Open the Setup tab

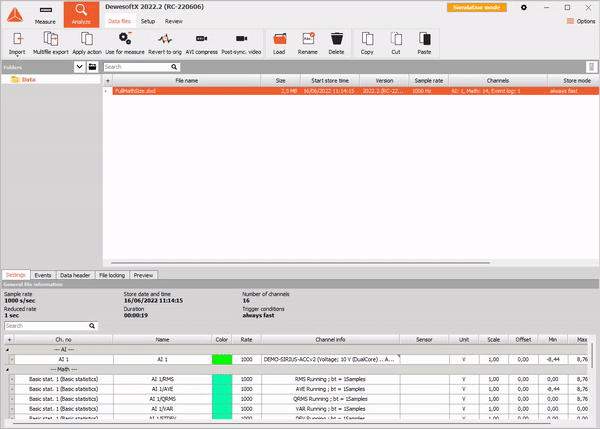click(x=148, y=21)
